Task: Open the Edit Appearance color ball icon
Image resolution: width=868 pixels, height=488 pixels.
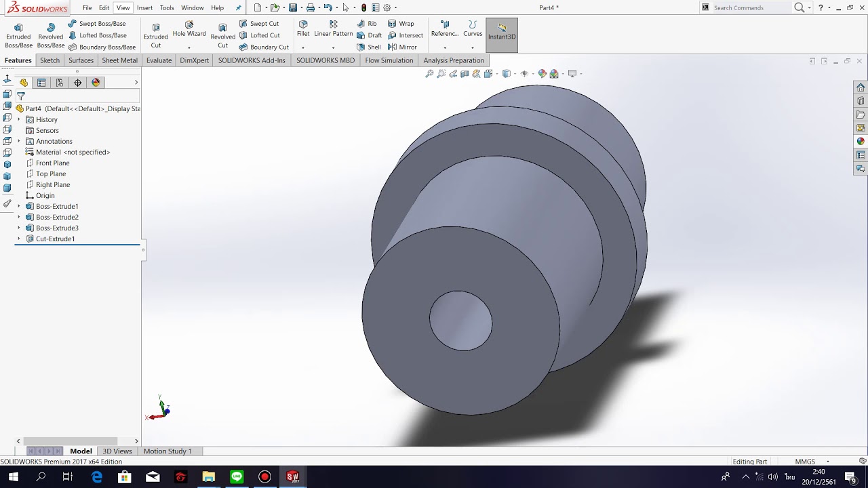Action: pyautogui.click(x=542, y=74)
